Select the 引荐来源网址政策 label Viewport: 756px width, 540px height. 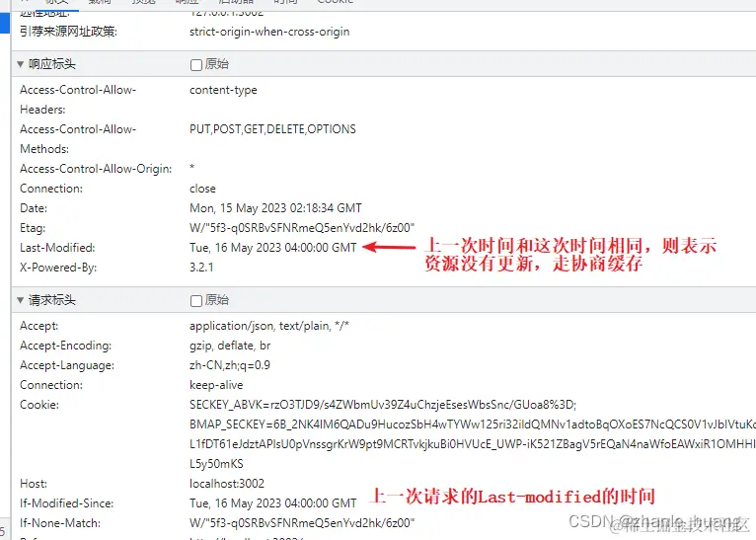[x=68, y=32]
